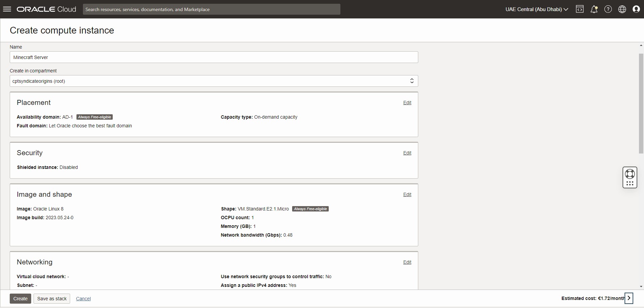Open the navigation hamburger menu
This screenshot has width=644, height=308.
[7, 9]
